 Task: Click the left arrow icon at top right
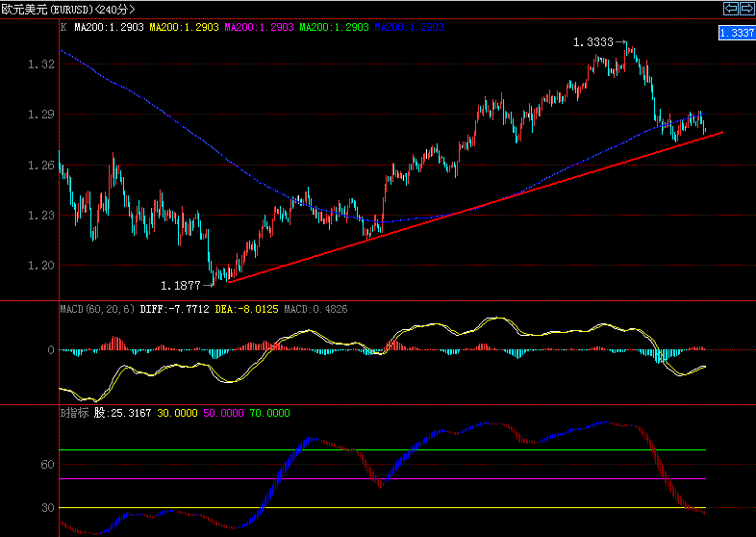point(731,9)
